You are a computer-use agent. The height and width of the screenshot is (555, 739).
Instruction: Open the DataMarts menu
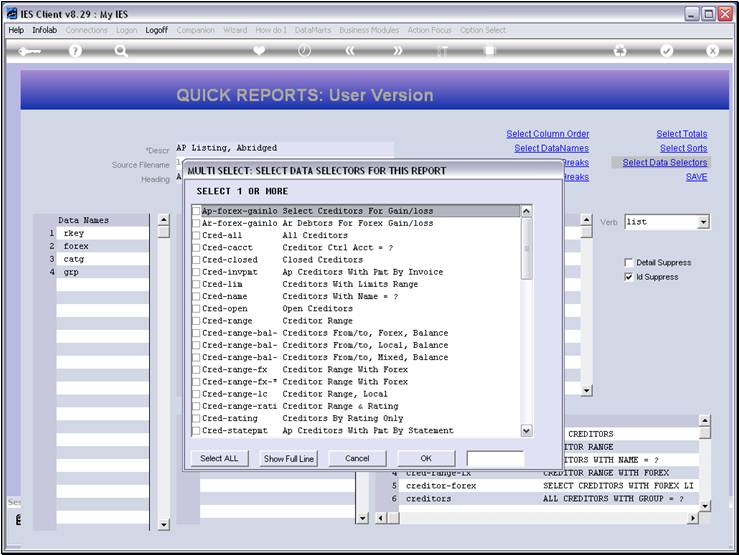tap(312, 30)
